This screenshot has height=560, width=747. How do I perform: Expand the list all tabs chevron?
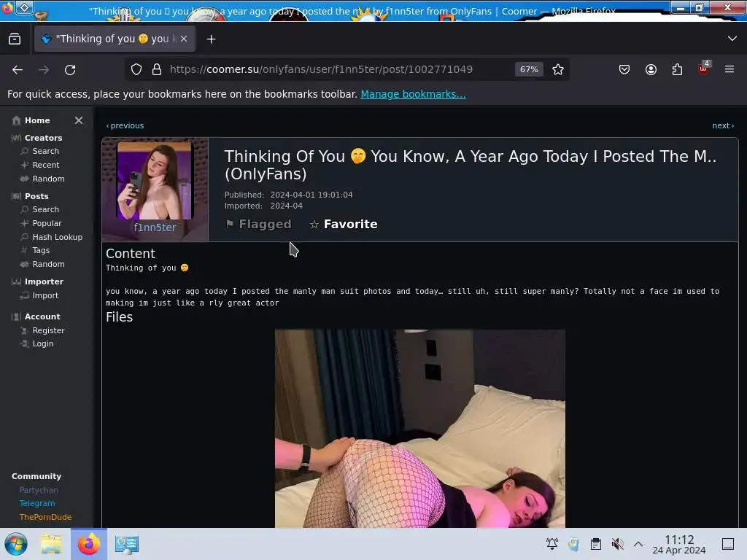(x=732, y=39)
